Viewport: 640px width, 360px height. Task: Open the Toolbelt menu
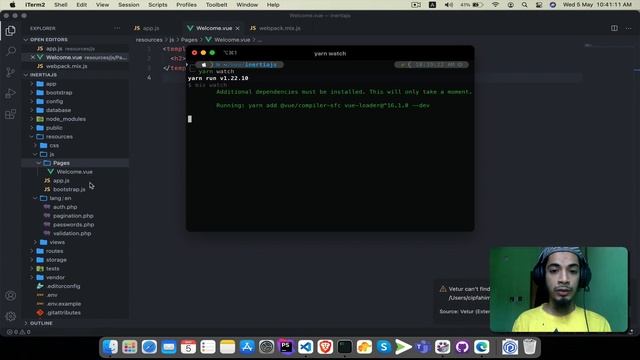click(x=216, y=5)
